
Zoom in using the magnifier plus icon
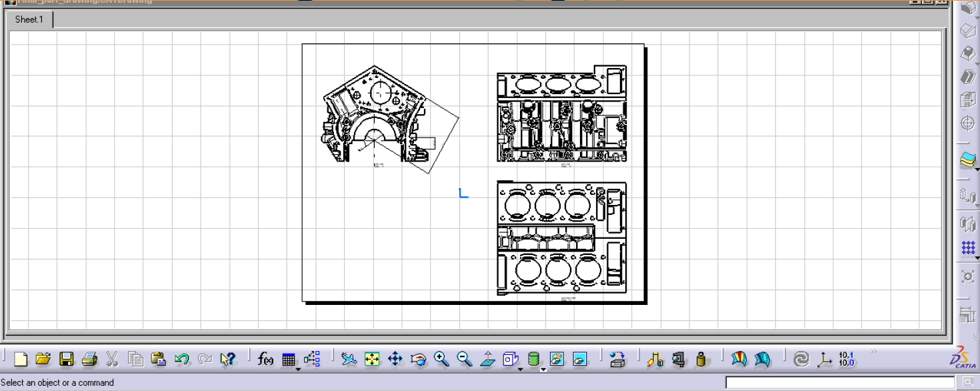click(x=441, y=360)
